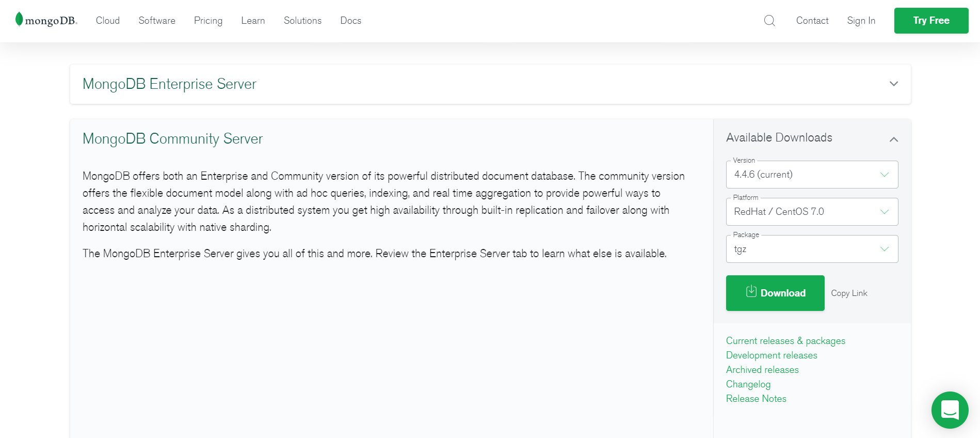This screenshot has height=438, width=980.
Task: Open the Changelog link
Action: 748,384
